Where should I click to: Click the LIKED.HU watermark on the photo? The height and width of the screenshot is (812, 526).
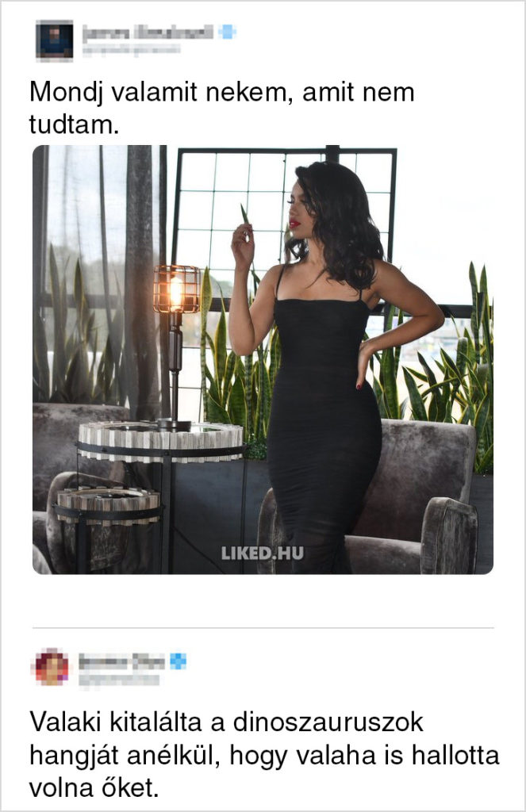[263, 553]
